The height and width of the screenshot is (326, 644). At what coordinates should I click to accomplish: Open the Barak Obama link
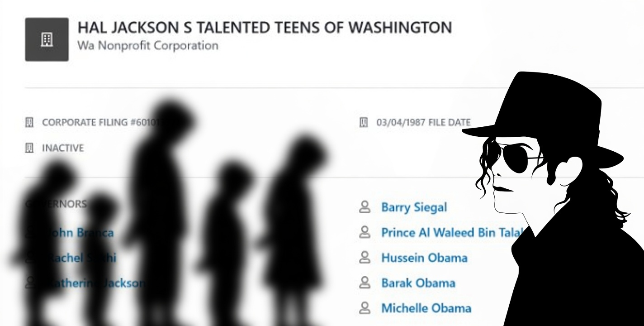418,283
